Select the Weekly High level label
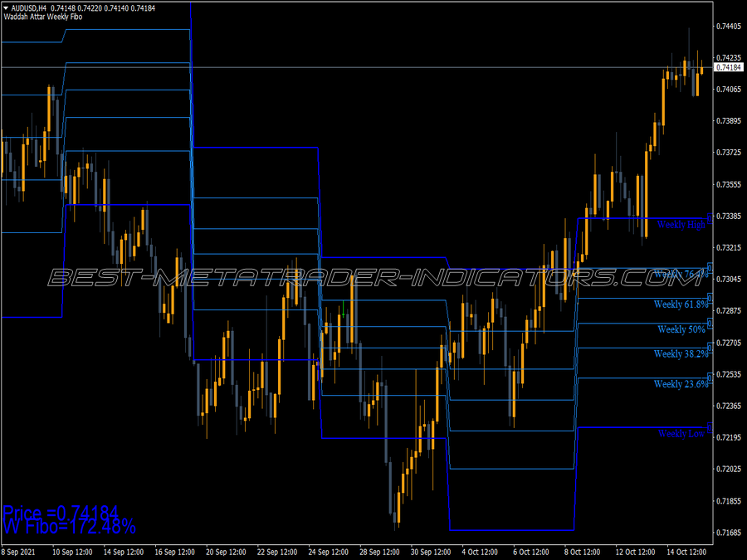The height and width of the screenshot is (560, 747). [x=681, y=225]
